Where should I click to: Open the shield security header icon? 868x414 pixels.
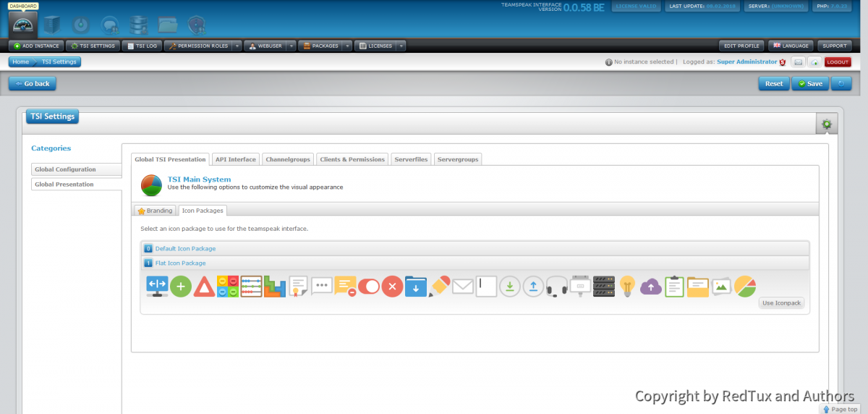tap(196, 25)
